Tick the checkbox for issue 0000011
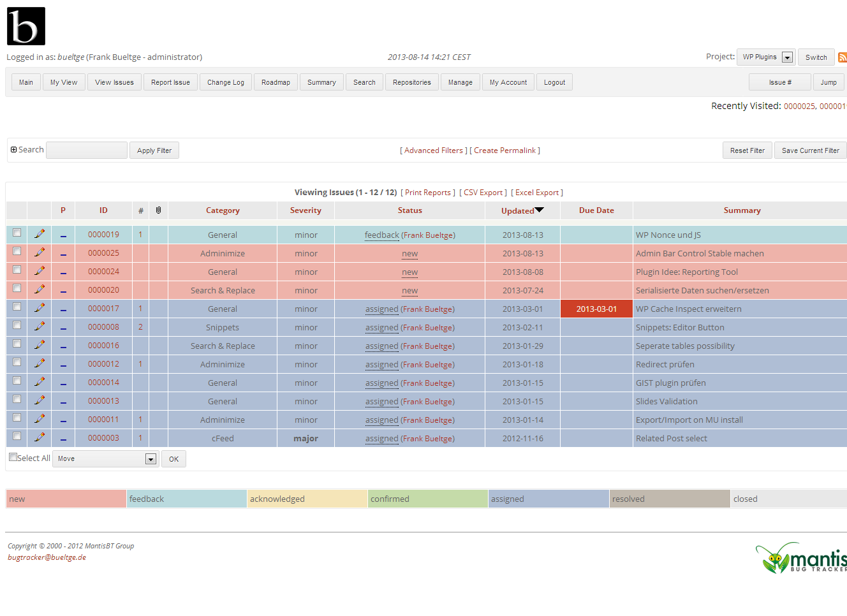The image size is (847, 616). 17,418
